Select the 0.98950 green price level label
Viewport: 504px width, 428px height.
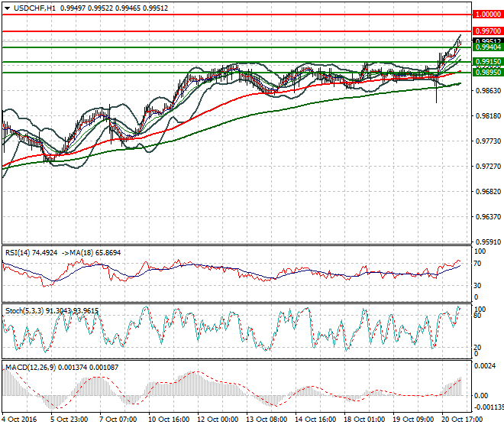point(488,73)
